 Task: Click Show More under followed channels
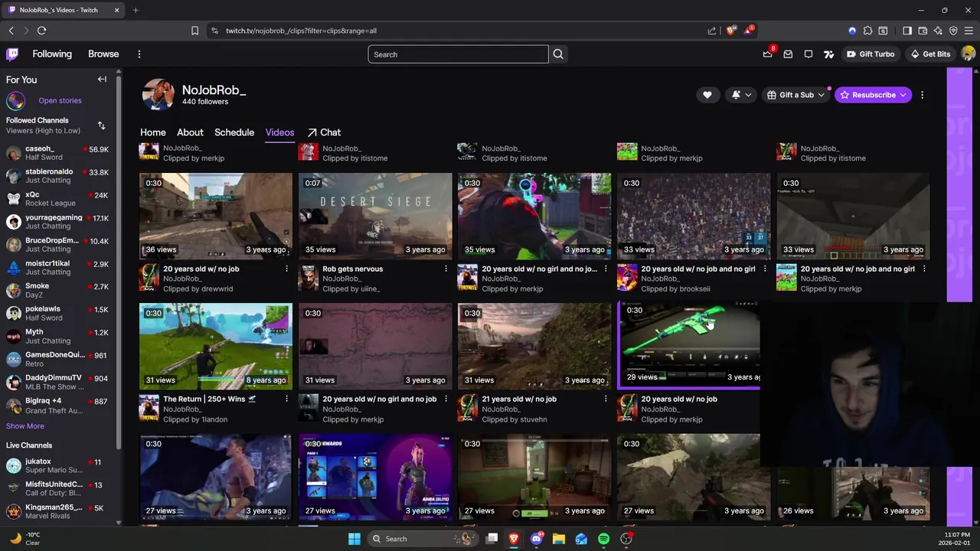25,426
